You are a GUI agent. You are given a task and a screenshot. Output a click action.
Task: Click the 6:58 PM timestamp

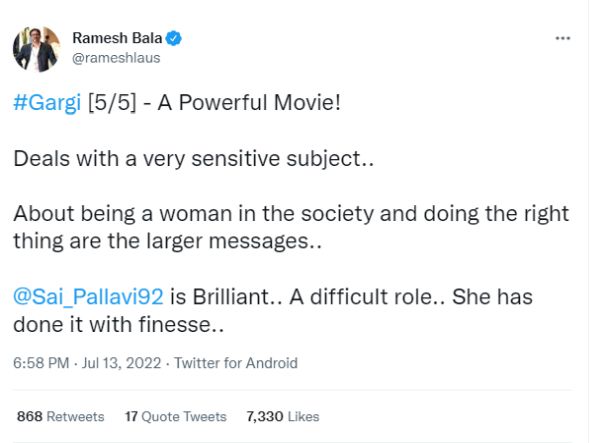pyautogui.click(x=40, y=363)
